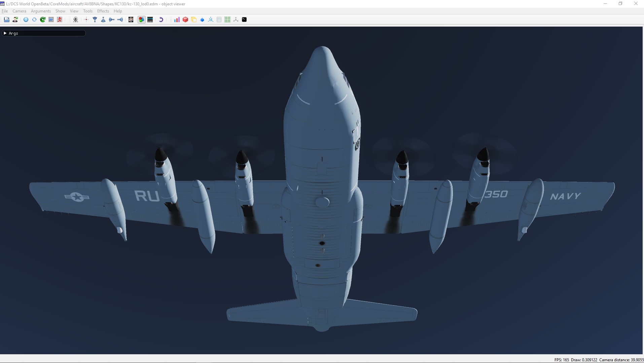Viewport: 644px width, 363px height.
Task: Click the solid red cube icon
Action: tap(185, 20)
